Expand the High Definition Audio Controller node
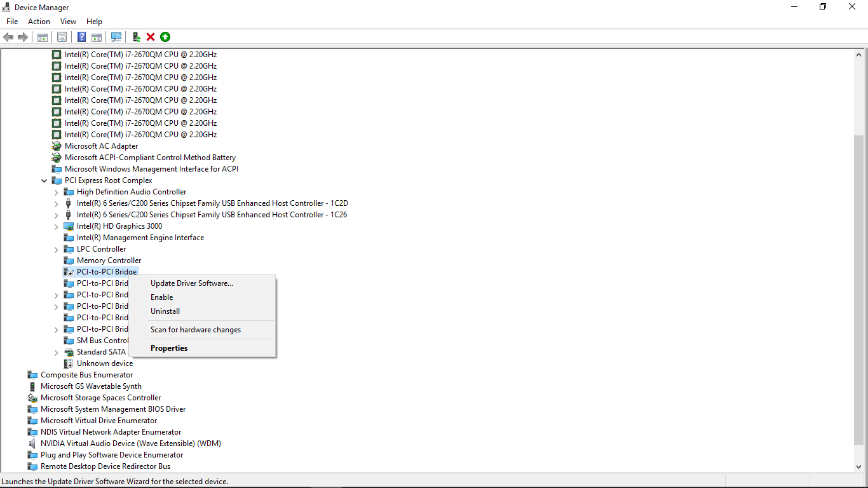868x488 pixels. tap(57, 192)
